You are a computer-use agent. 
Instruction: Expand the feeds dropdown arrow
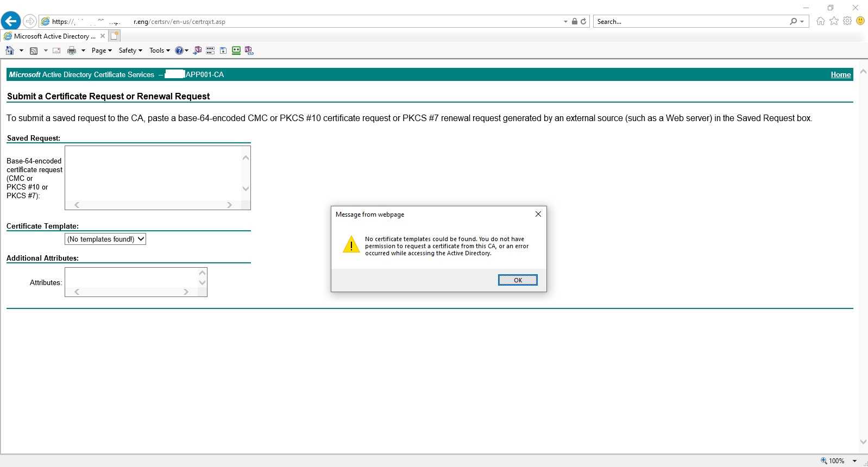(x=46, y=51)
